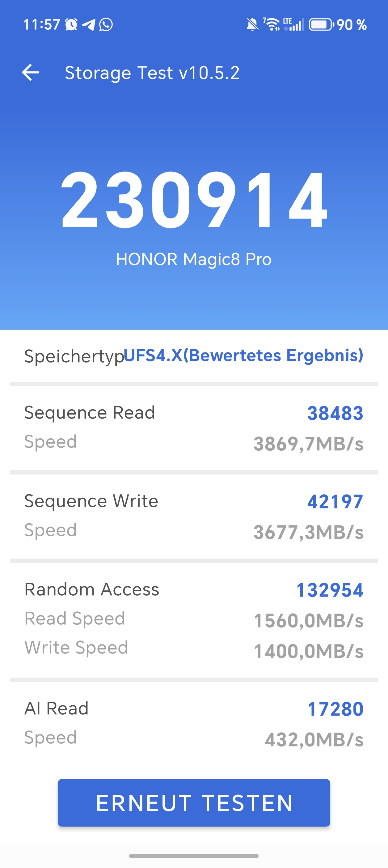This screenshot has width=388, height=868.
Task: Tap the battery level icon
Action: [321, 25]
